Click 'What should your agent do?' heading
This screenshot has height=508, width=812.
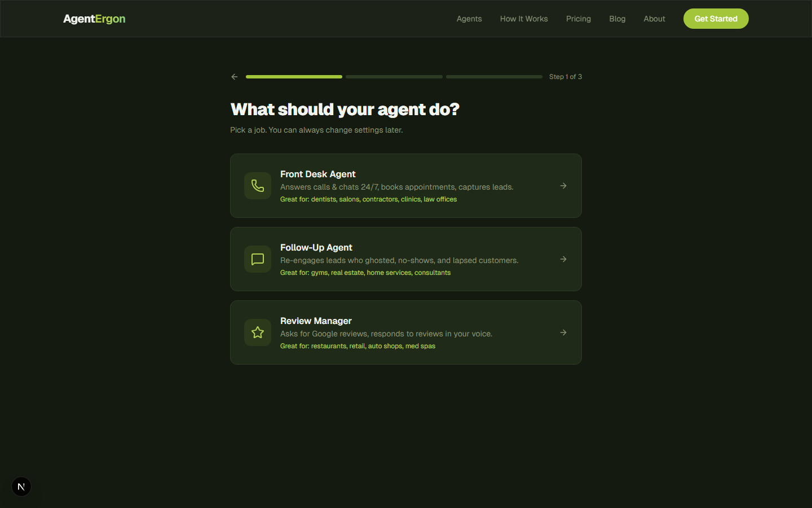click(345, 109)
